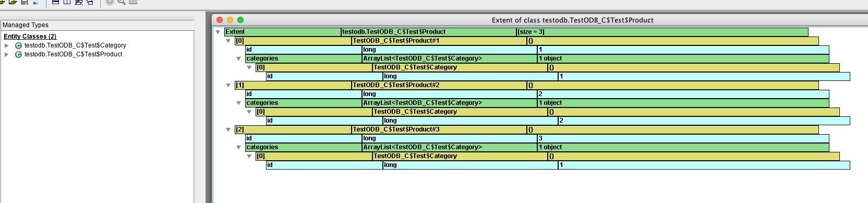Click id value 3 of Product#3
The height and width of the screenshot is (203, 868).
683,138
